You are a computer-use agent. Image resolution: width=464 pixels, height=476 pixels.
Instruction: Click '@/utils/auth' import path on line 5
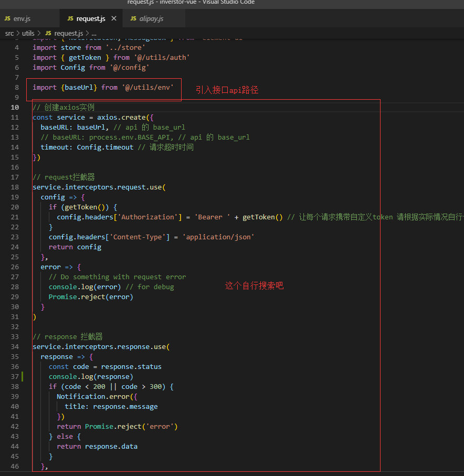point(162,58)
